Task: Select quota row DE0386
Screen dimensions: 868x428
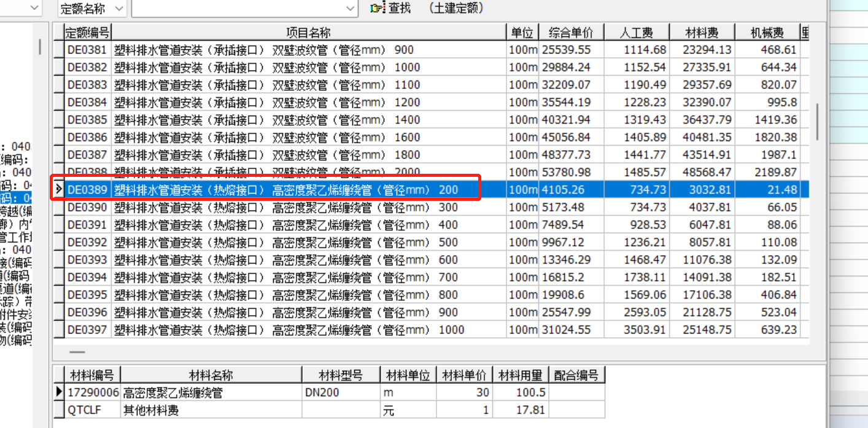Action: click(432, 137)
